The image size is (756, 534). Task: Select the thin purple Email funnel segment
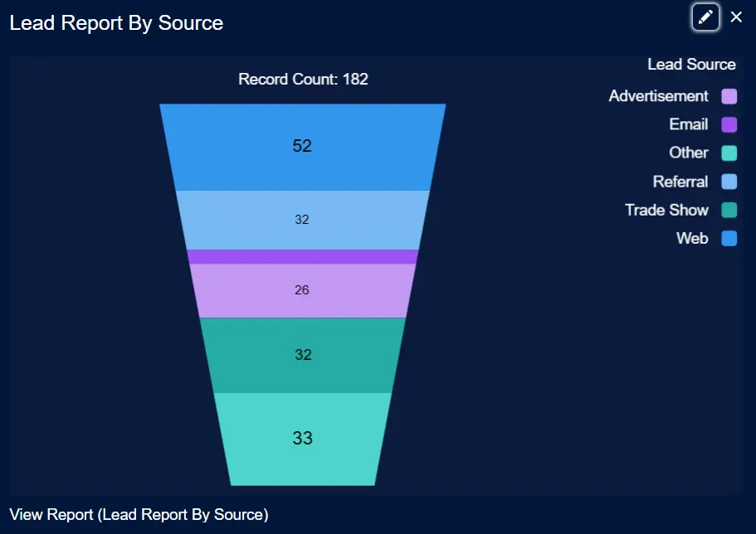pos(302,256)
